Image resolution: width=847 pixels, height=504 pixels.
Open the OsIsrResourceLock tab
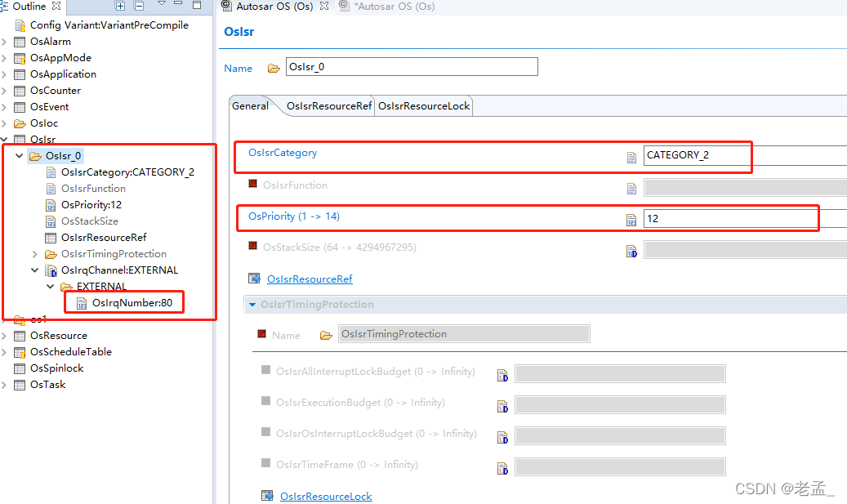point(423,106)
